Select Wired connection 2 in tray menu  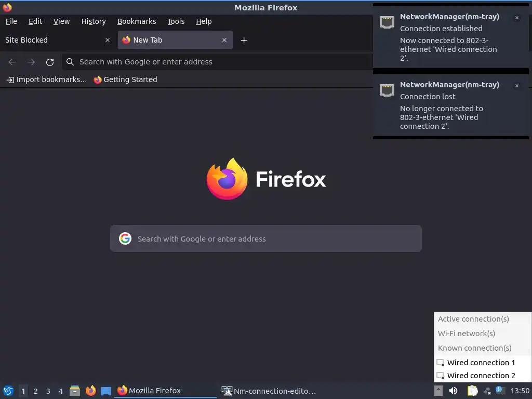483,376
